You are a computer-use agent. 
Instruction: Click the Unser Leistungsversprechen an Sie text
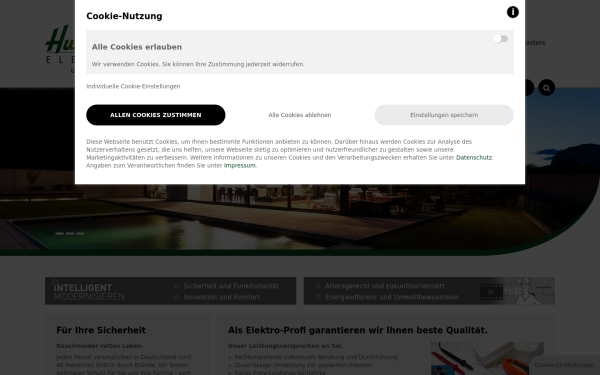pyautogui.click(x=285, y=346)
